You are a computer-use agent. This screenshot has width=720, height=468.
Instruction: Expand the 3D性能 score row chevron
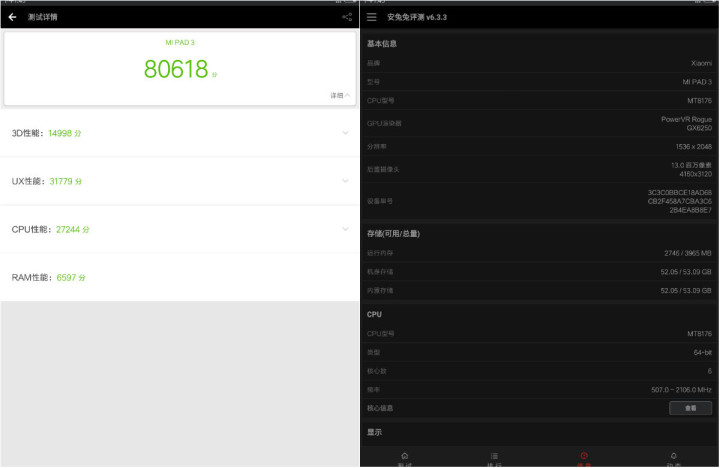[x=345, y=133]
